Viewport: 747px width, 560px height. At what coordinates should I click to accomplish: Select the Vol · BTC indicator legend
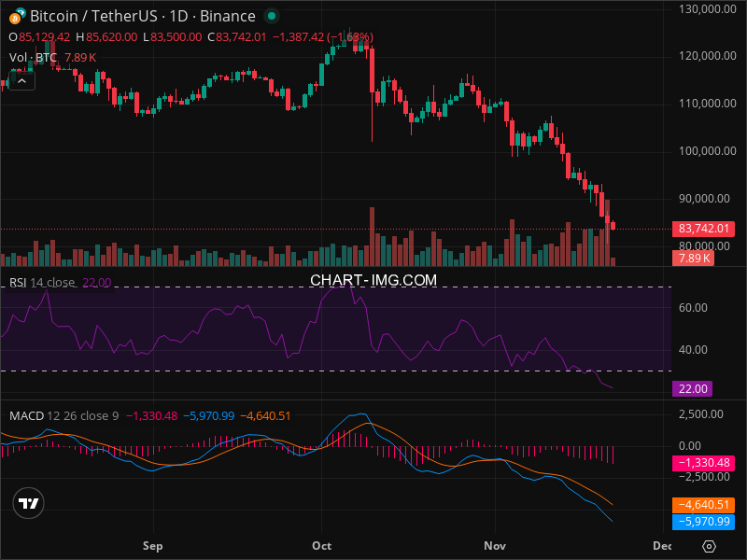point(33,58)
